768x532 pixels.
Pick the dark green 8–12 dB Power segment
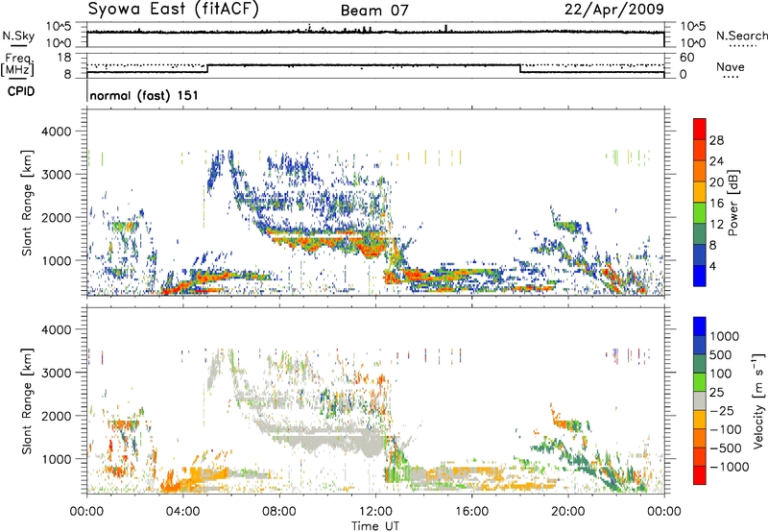pos(700,234)
